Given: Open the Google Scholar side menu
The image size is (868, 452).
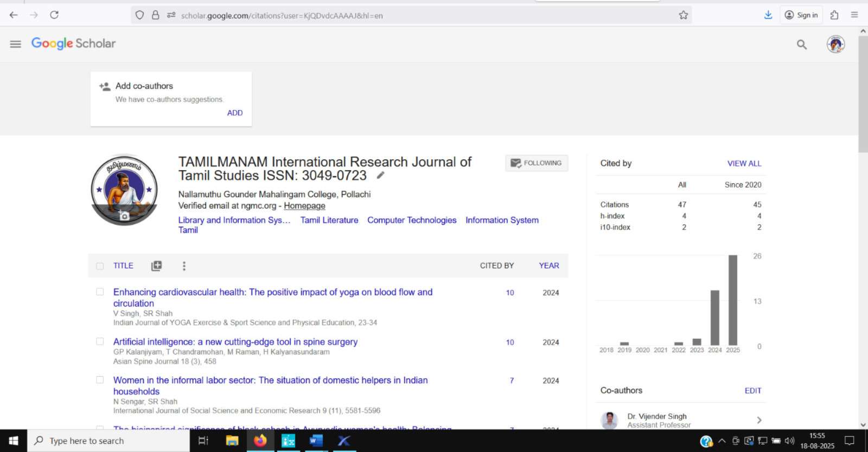Looking at the screenshot, I should pos(15,44).
